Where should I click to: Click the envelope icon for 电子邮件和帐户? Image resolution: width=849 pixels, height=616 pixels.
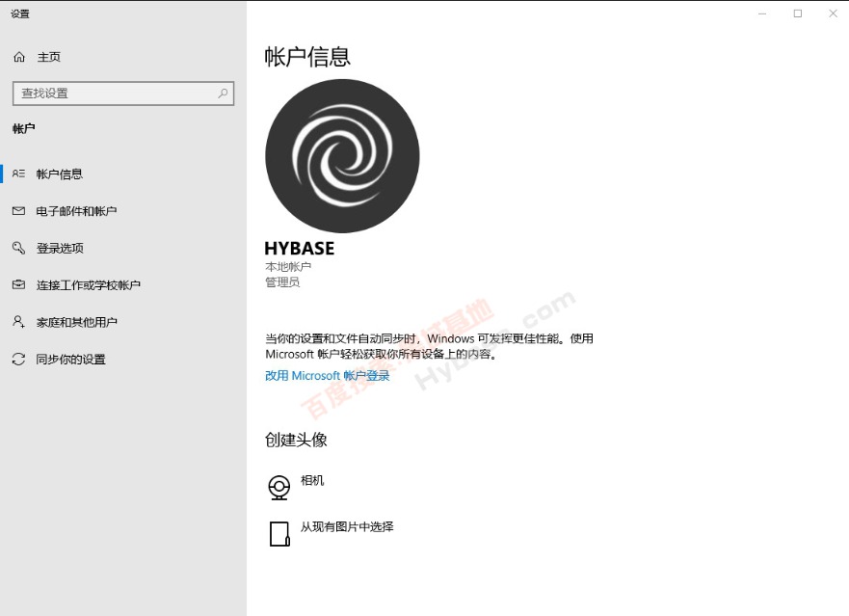tap(18, 211)
